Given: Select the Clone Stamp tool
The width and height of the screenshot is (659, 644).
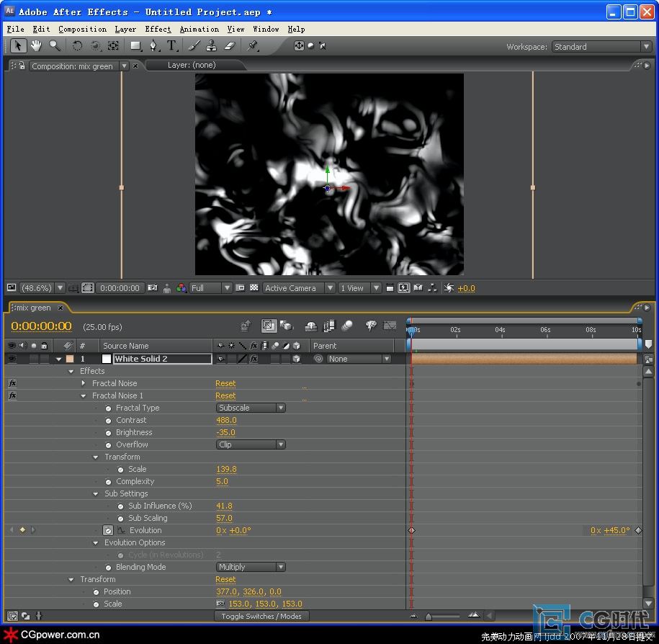Looking at the screenshot, I should click(x=212, y=46).
